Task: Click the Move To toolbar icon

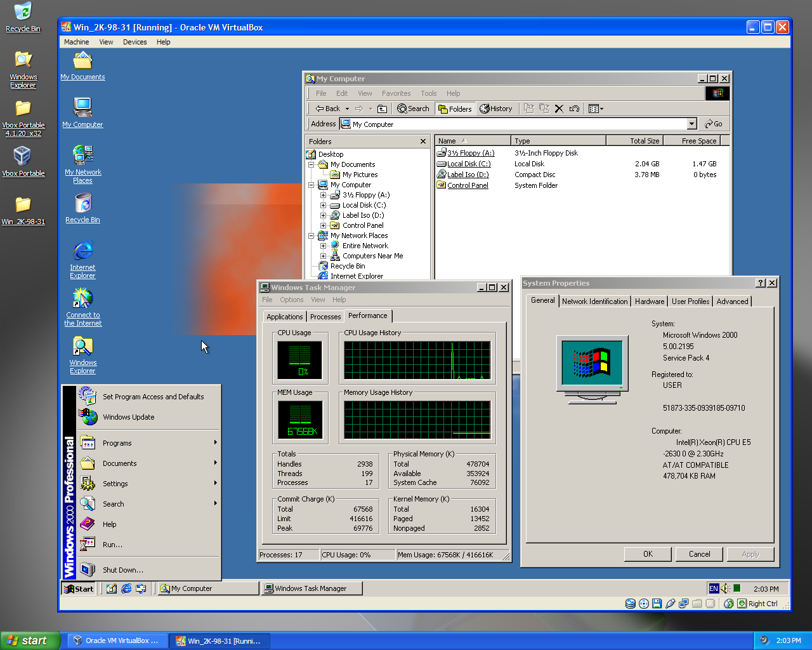Action: tap(528, 109)
